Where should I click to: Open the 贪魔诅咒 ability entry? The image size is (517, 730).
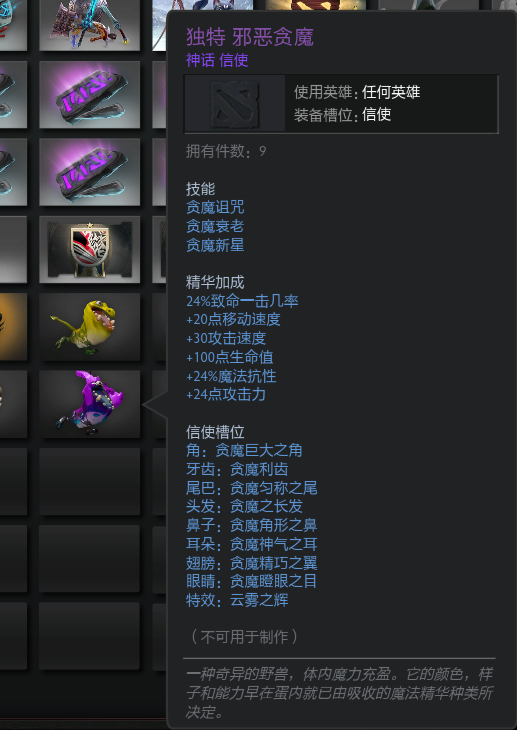tap(215, 207)
